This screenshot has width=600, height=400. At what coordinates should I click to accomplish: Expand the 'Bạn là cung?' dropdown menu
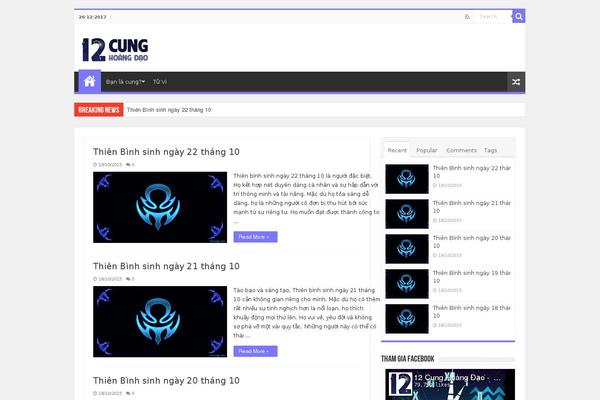pyautogui.click(x=126, y=82)
